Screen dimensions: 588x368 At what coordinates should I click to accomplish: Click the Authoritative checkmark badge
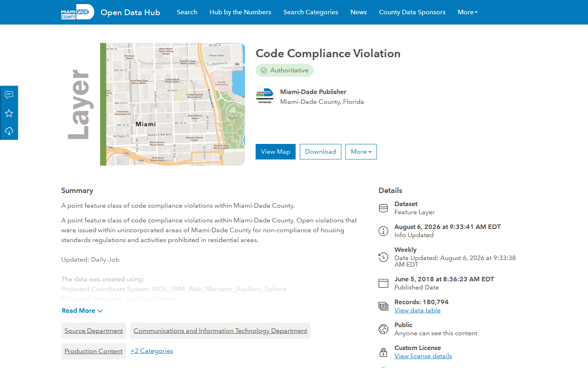(x=285, y=70)
